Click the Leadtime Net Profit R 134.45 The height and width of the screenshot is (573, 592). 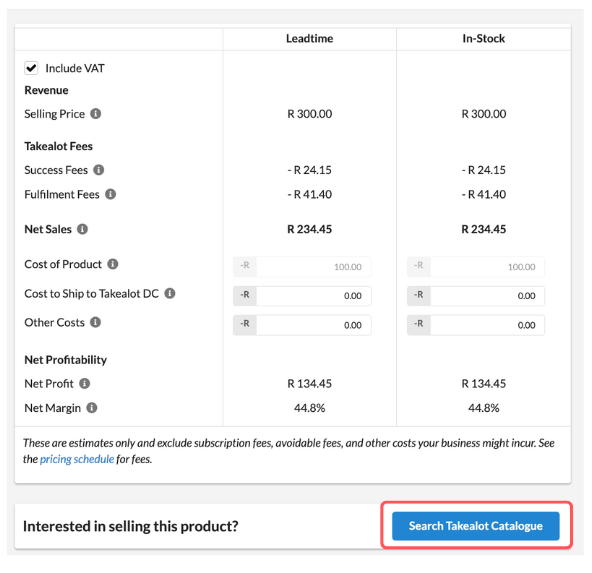[310, 384]
